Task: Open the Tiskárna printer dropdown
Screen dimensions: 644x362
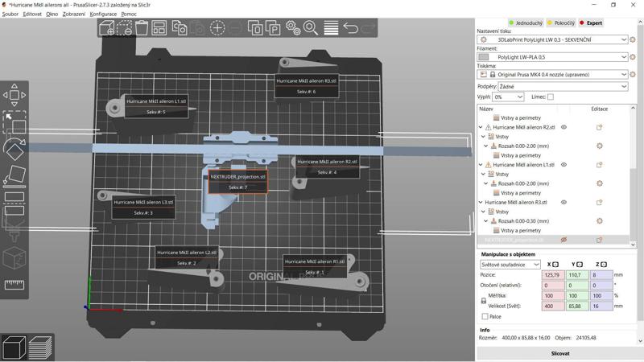Action: pos(552,74)
